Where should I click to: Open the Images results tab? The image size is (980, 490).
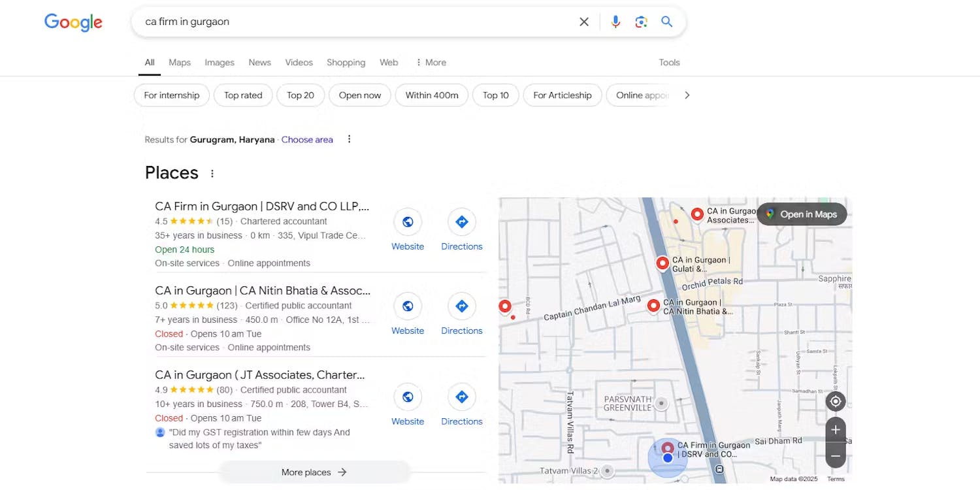point(219,62)
